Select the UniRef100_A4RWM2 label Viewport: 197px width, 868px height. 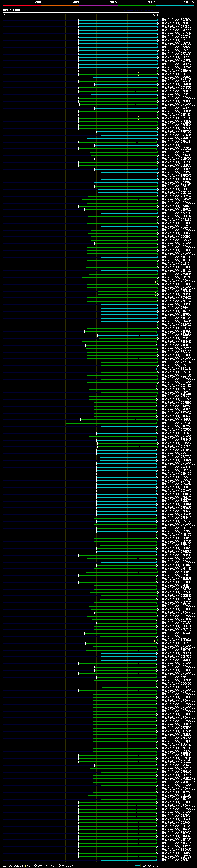click(x=176, y=179)
